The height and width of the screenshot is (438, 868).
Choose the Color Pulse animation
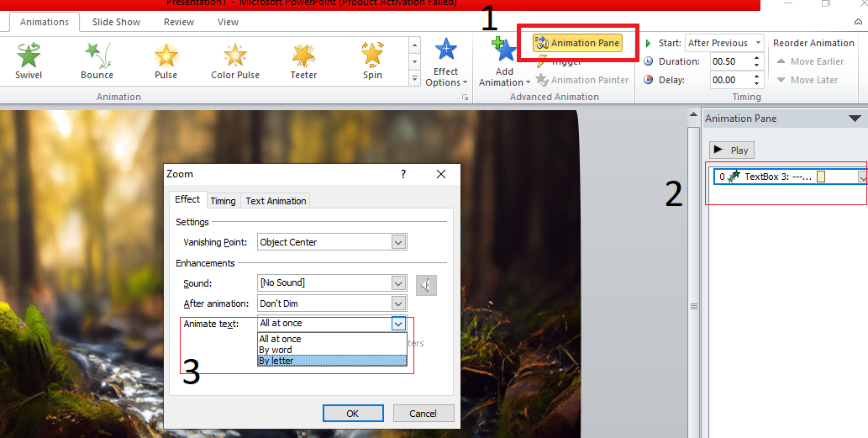pyautogui.click(x=235, y=56)
